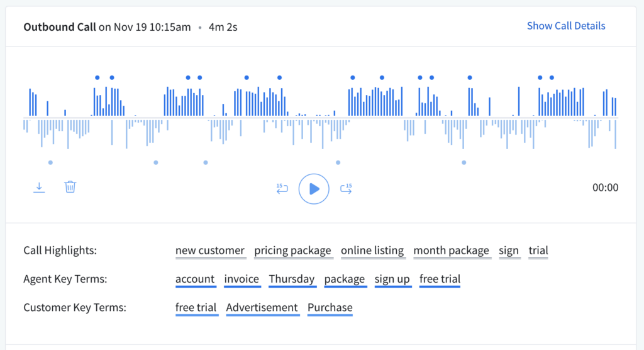The image size is (644, 350).
Task: Select the "new customer" call highlight
Action: coord(209,251)
